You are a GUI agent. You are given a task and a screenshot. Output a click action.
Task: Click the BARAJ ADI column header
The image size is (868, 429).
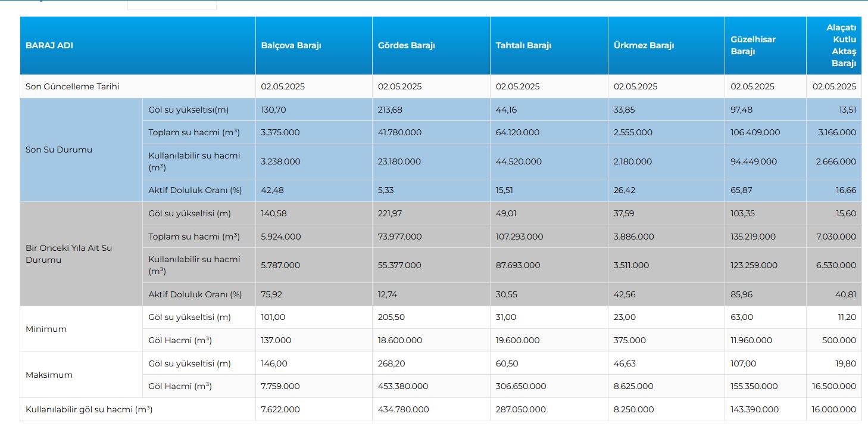pyautogui.click(x=49, y=45)
